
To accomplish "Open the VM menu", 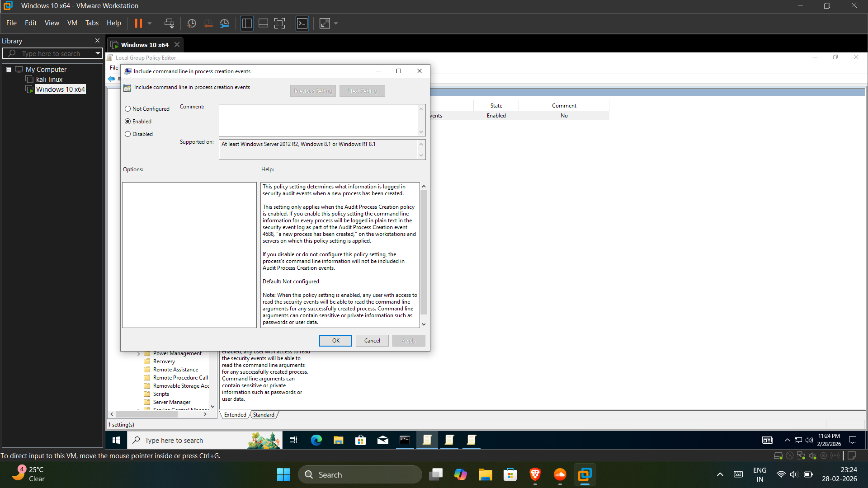I will (72, 23).
